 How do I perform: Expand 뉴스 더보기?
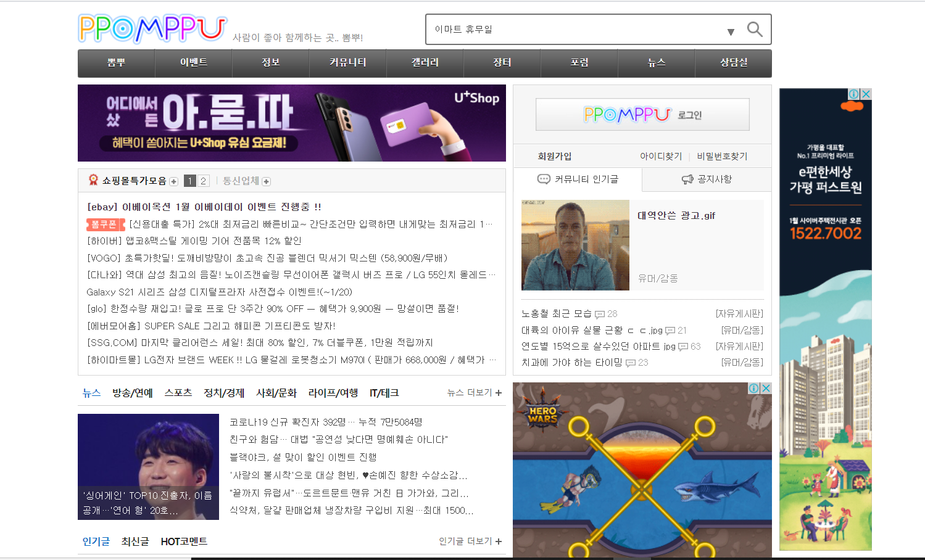coord(475,392)
